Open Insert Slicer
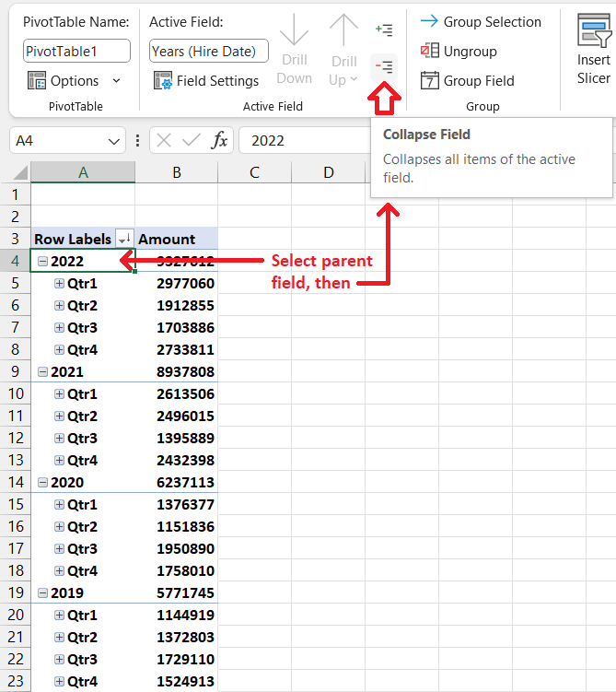 [594, 50]
